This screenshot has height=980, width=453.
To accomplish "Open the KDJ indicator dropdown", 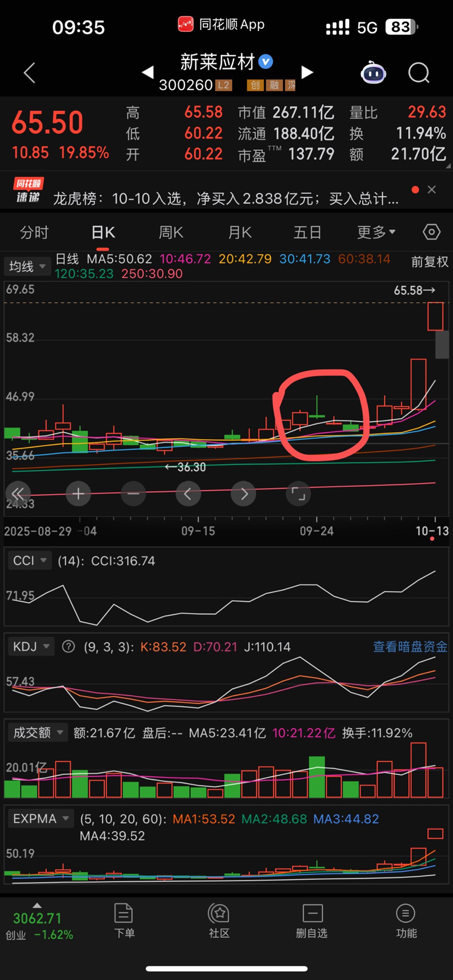I will pos(31,647).
